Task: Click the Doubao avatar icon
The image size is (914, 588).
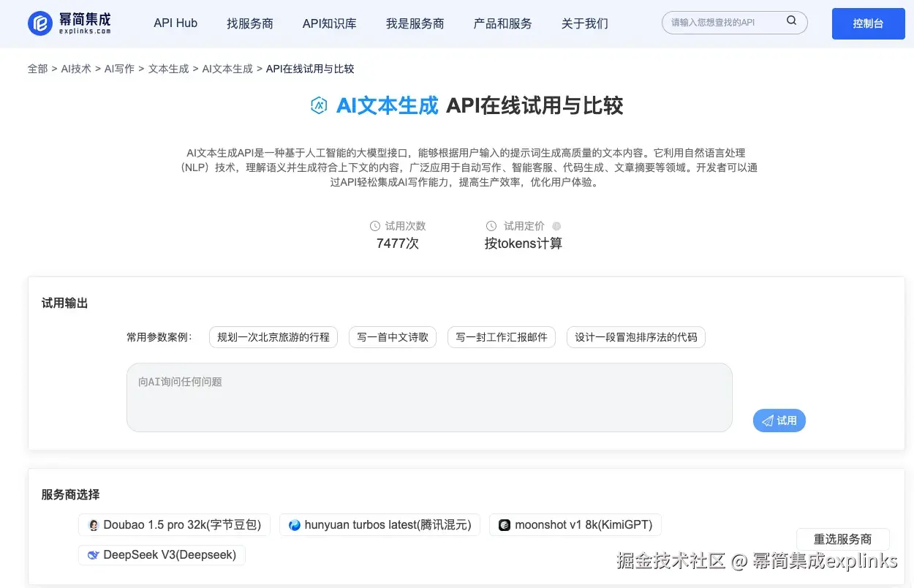Action: 94,525
